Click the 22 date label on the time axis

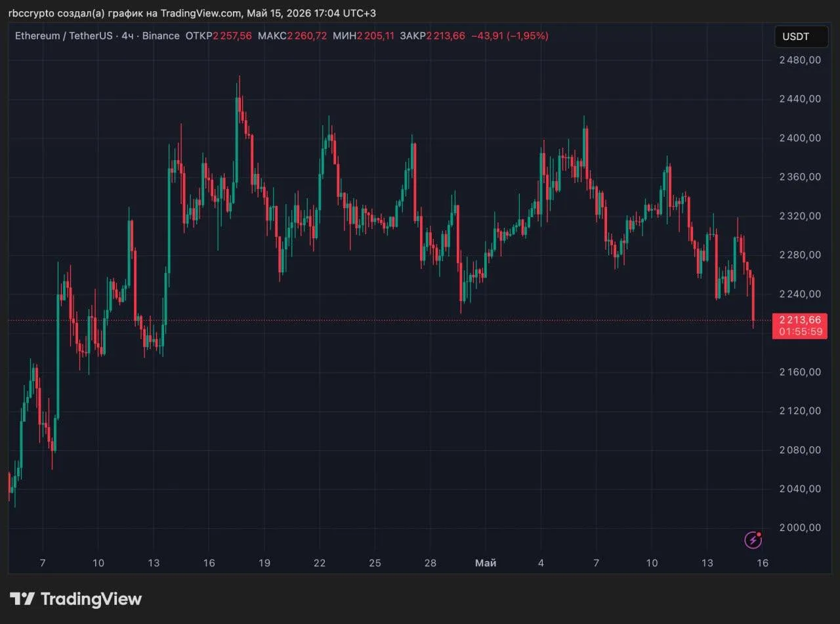click(x=320, y=563)
